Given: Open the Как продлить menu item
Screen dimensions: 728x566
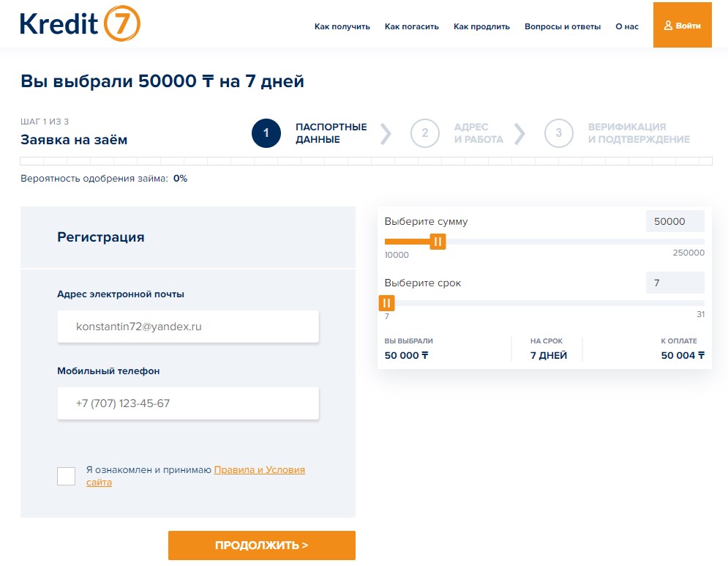Looking at the screenshot, I should pos(481,26).
